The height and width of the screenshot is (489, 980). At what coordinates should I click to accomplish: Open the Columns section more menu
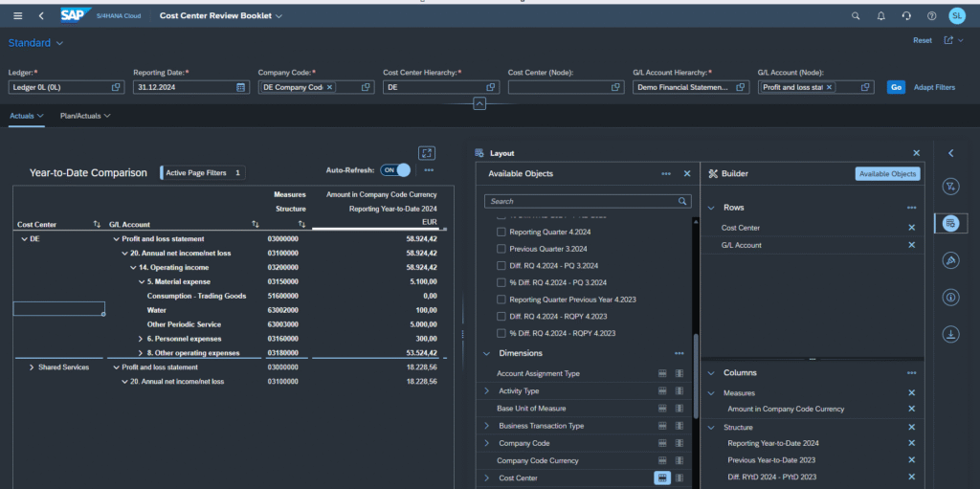[912, 373]
